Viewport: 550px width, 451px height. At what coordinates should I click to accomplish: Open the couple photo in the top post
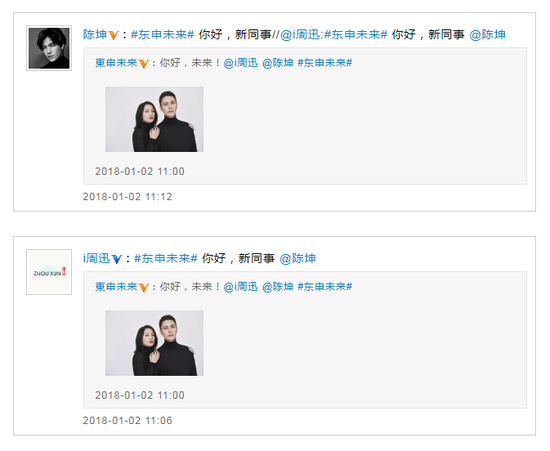pyautogui.click(x=154, y=119)
